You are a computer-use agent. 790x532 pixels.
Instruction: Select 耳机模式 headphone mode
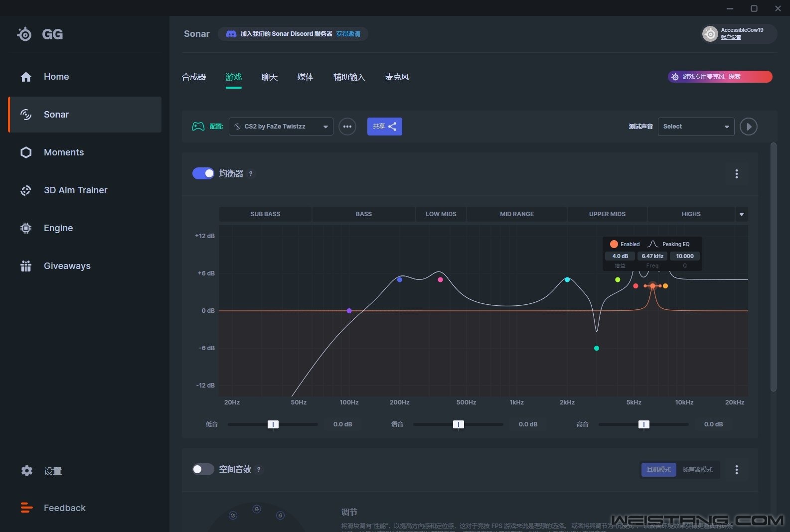click(x=658, y=470)
